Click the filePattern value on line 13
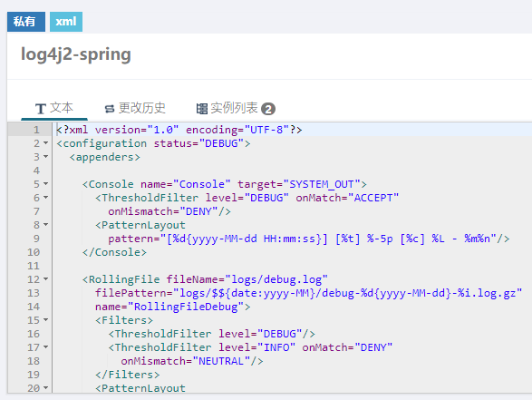Screen dimensions: 532x400 (x=348, y=293)
